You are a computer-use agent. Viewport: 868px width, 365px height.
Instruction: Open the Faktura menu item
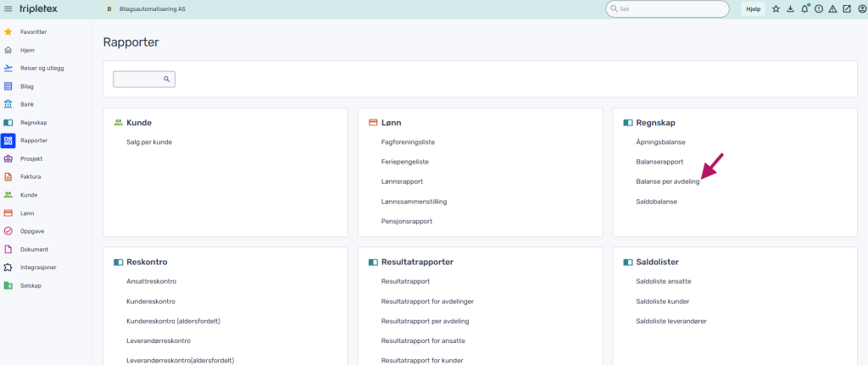[x=31, y=177]
